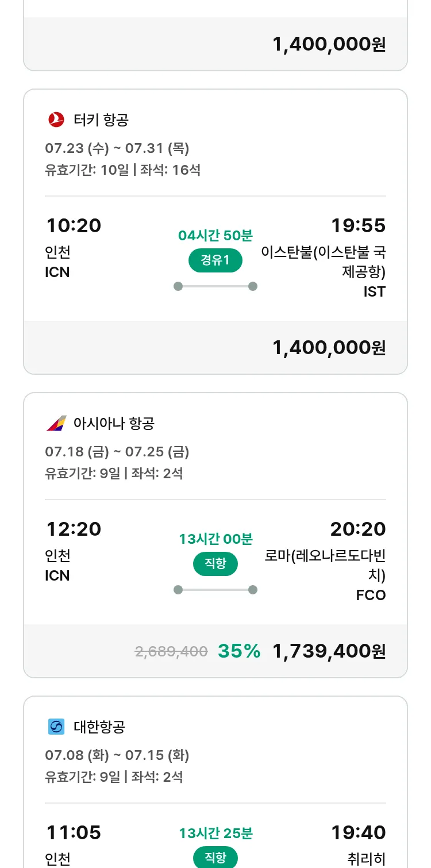The image size is (431, 868).
Task: Tap the 직항 badge on Asiana flight
Action: [x=215, y=564]
